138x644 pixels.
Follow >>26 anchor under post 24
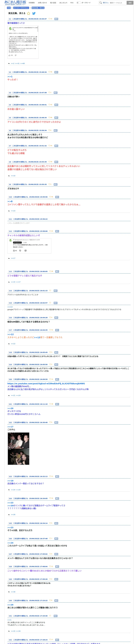[13, 514]
